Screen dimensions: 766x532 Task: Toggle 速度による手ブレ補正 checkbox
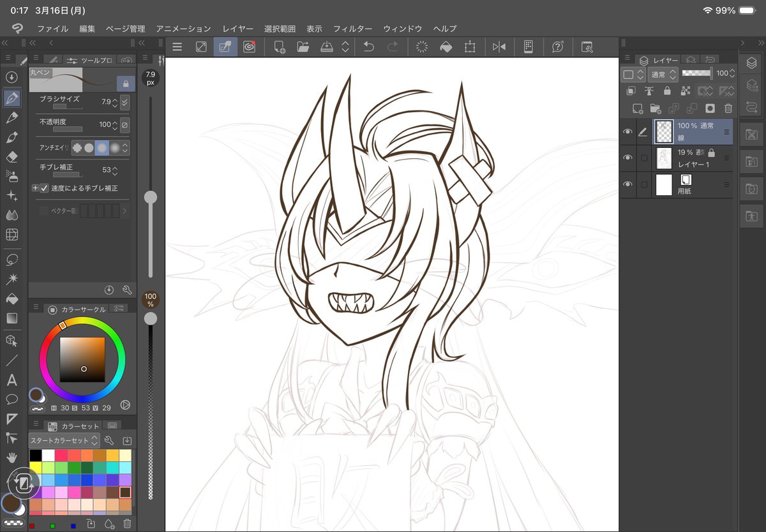pos(44,188)
